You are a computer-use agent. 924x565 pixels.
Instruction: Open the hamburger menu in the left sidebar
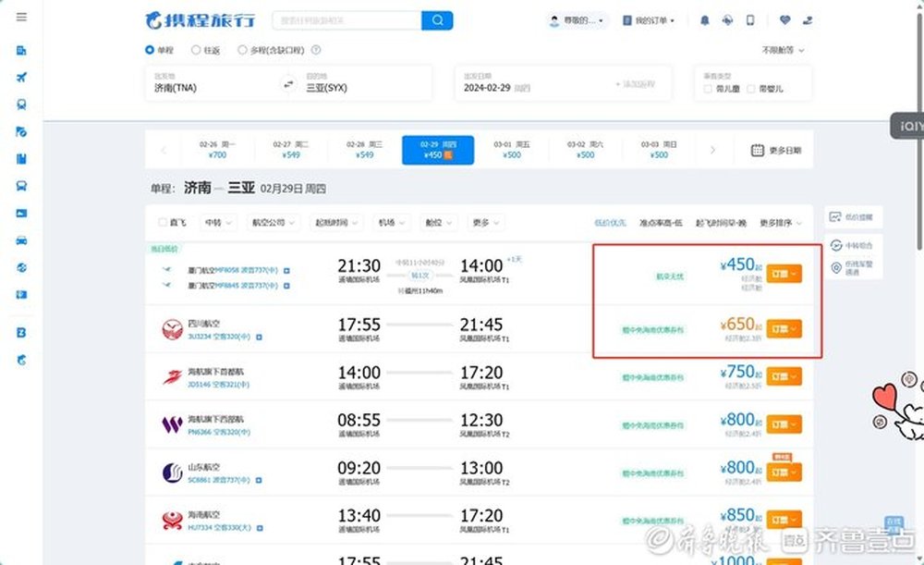[21, 17]
